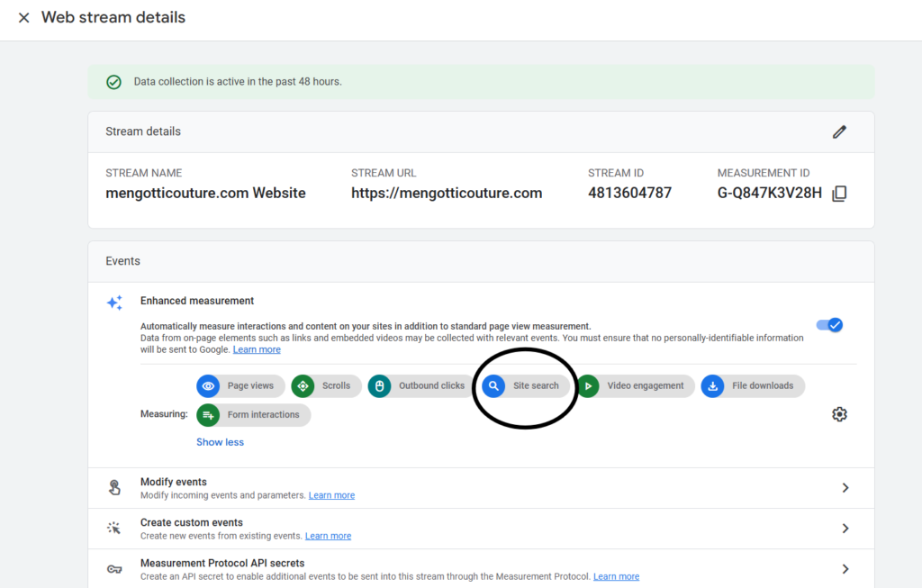922x588 pixels.
Task: Click the Page views eye icon
Action: (208, 386)
